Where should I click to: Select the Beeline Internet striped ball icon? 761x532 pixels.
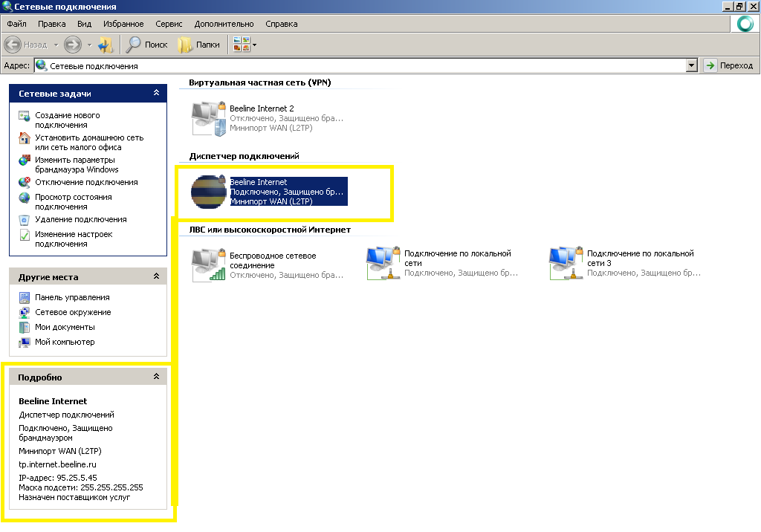click(209, 192)
